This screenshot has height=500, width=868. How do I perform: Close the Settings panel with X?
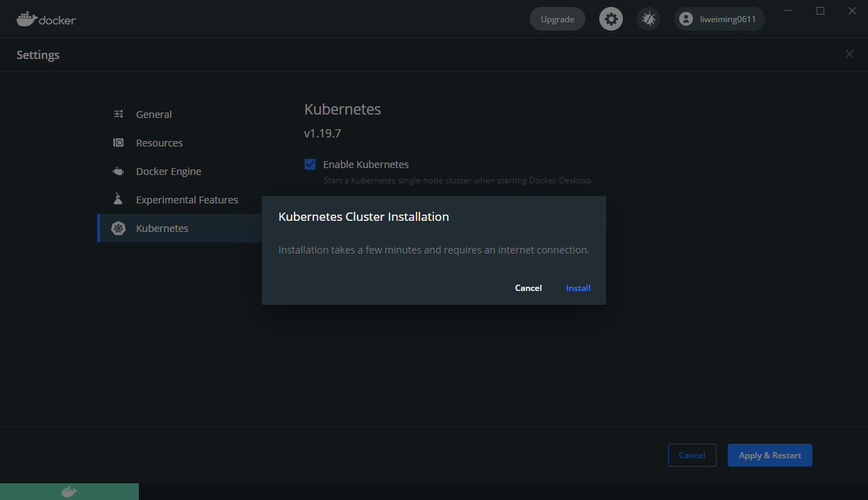[849, 54]
